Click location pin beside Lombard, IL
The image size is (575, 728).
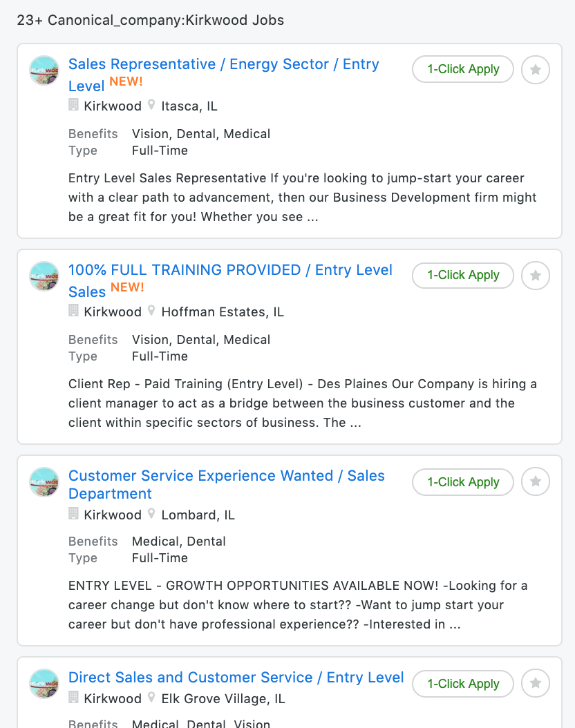pyautogui.click(x=151, y=513)
